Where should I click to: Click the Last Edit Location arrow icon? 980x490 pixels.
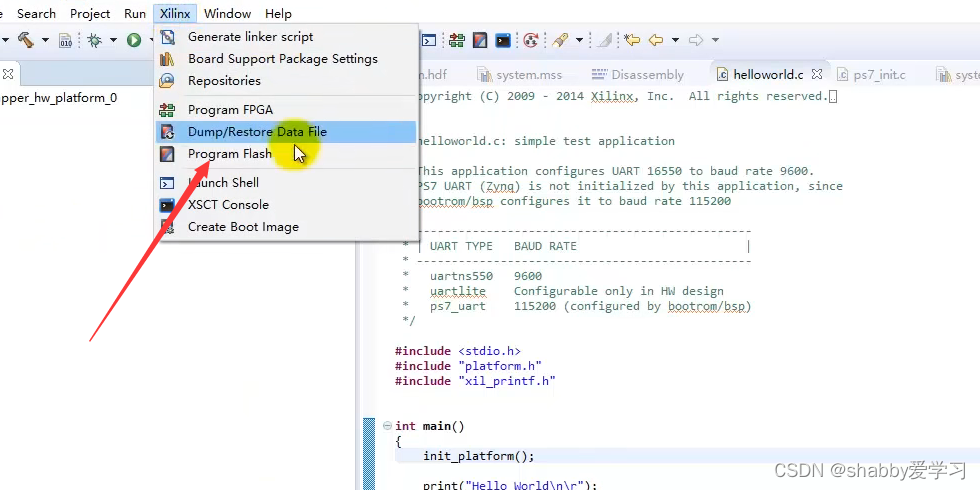pos(632,41)
